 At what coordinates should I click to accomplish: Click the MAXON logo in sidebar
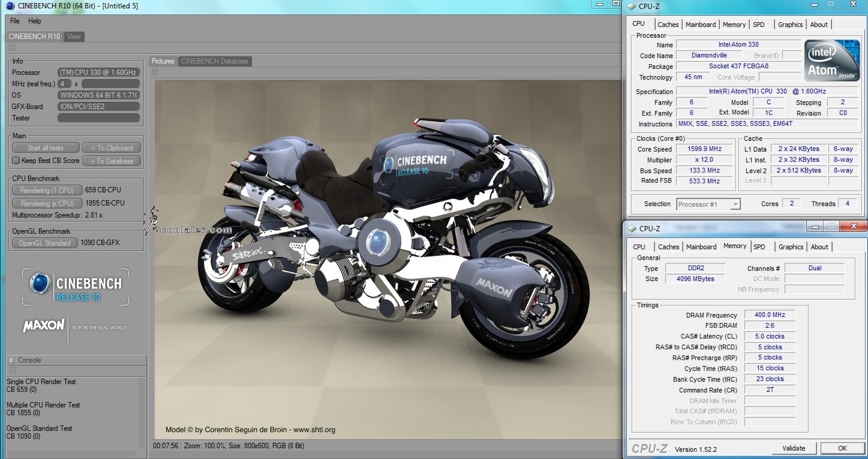(43, 325)
